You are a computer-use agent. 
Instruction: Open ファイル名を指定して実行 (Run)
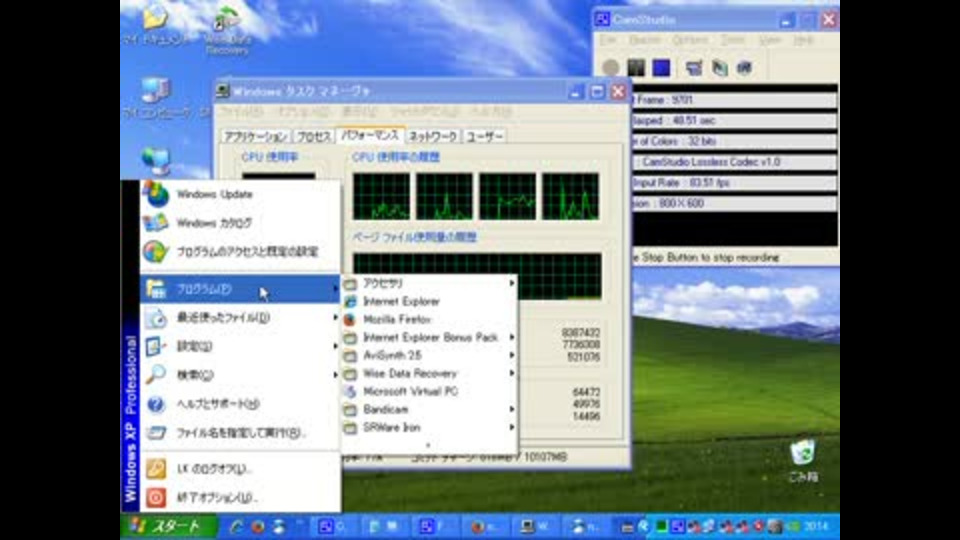tap(241, 433)
